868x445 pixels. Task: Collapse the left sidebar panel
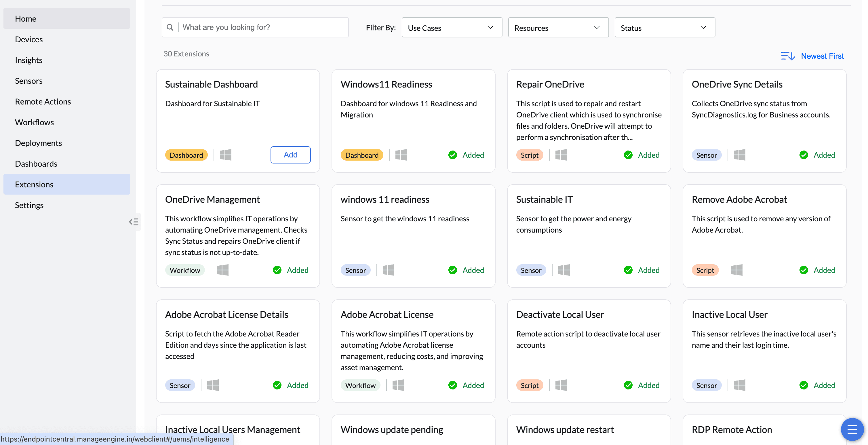134,222
